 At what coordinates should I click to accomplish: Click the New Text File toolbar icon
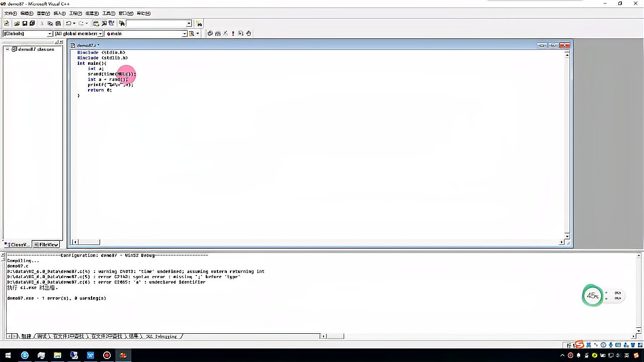point(7,23)
